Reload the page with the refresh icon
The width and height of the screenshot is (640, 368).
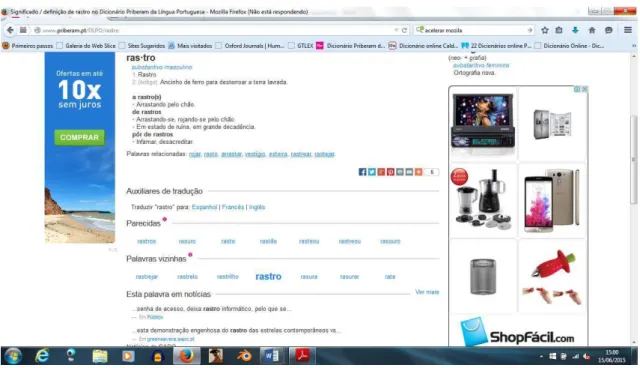404,30
